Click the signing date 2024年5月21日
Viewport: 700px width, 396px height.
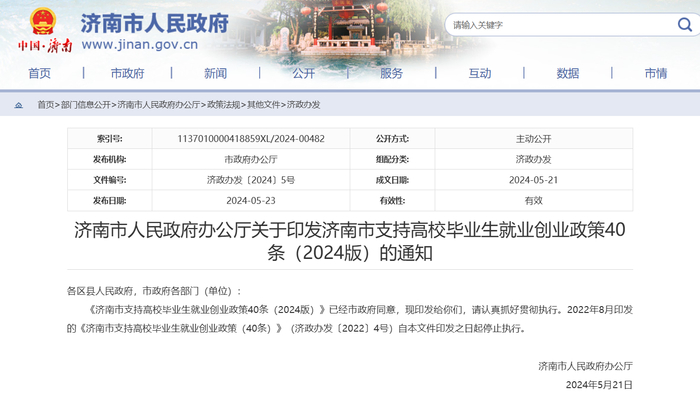pyautogui.click(x=599, y=385)
